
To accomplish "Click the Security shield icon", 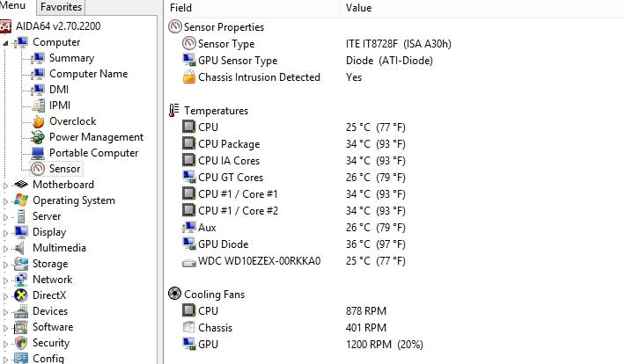I will point(21,343).
